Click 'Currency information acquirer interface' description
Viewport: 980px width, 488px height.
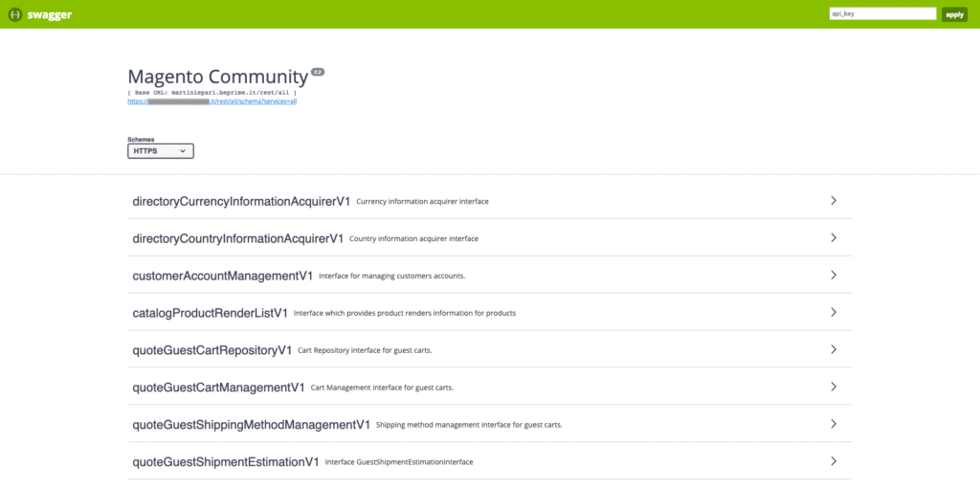tap(422, 202)
